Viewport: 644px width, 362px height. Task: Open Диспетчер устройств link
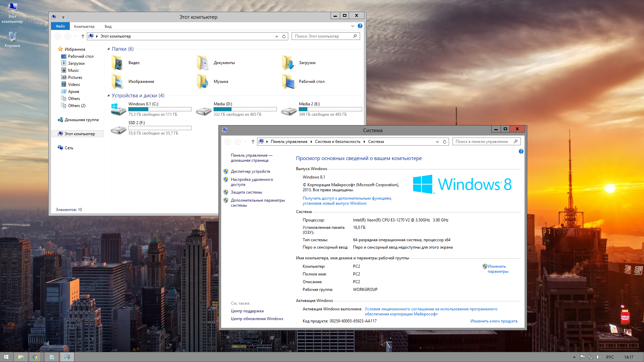click(x=250, y=171)
